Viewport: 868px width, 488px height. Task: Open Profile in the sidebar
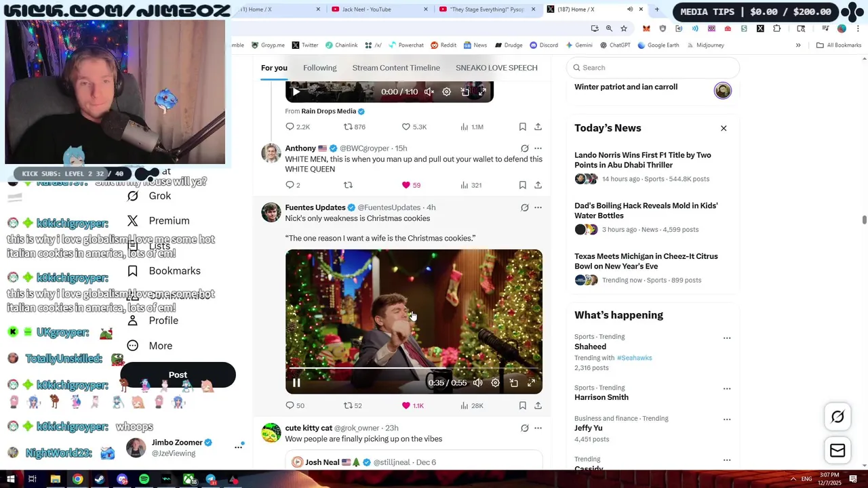[x=153, y=321]
